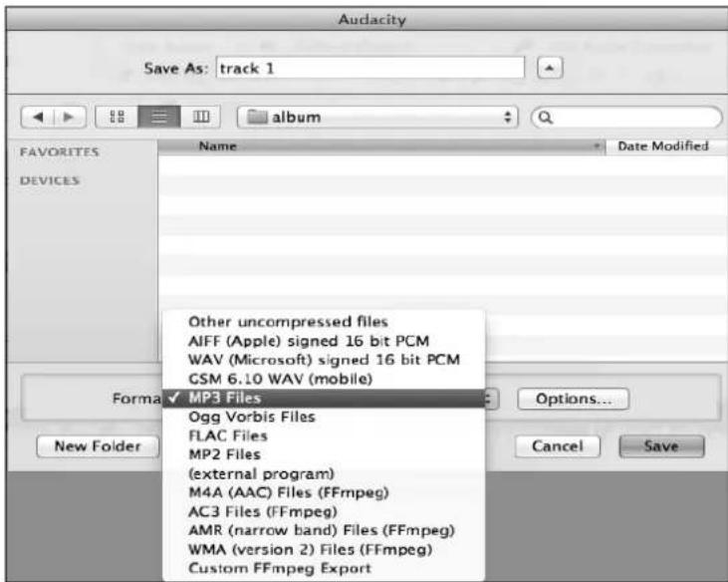
Task: Choose AIFF (Apple) signed 16 bit PCM
Action: point(324,341)
